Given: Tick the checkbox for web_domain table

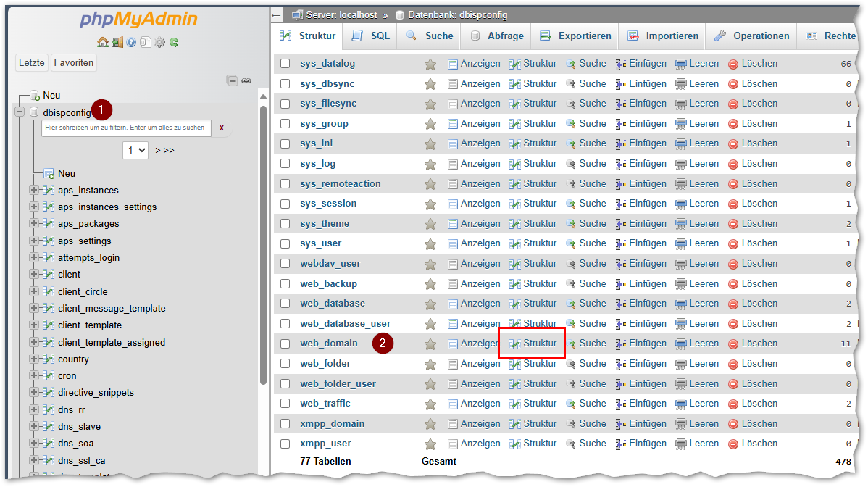Looking at the screenshot, I should (x=285, y=344).
